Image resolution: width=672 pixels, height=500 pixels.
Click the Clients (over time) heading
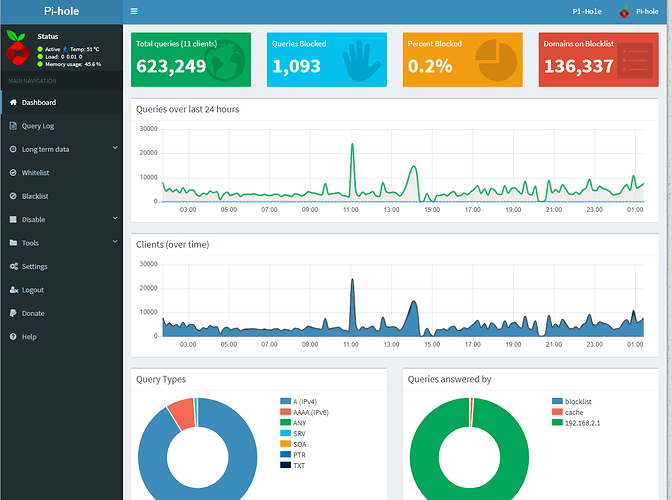[173, 245]
